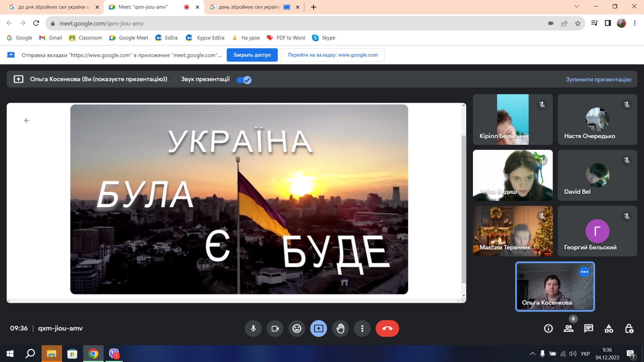
Task: Open the meeting details info icon
Action: 548,329
